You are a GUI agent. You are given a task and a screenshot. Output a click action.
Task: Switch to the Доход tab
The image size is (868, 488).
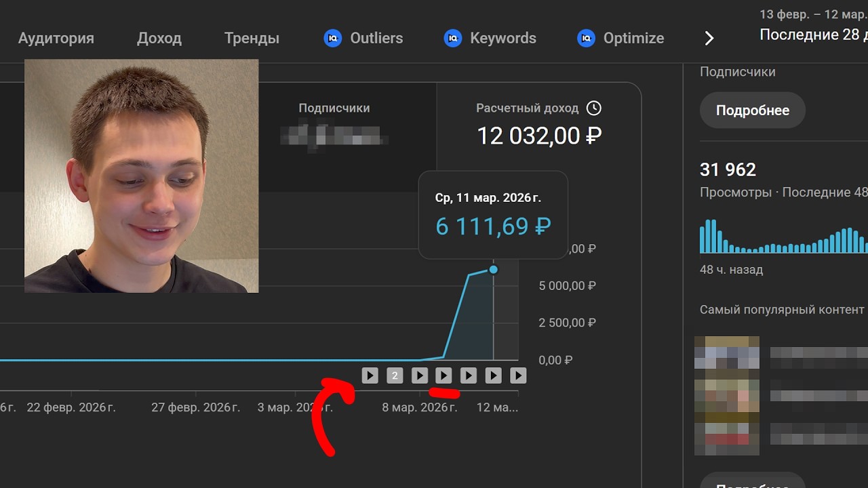pyautogui.click(x=159, y=38)
